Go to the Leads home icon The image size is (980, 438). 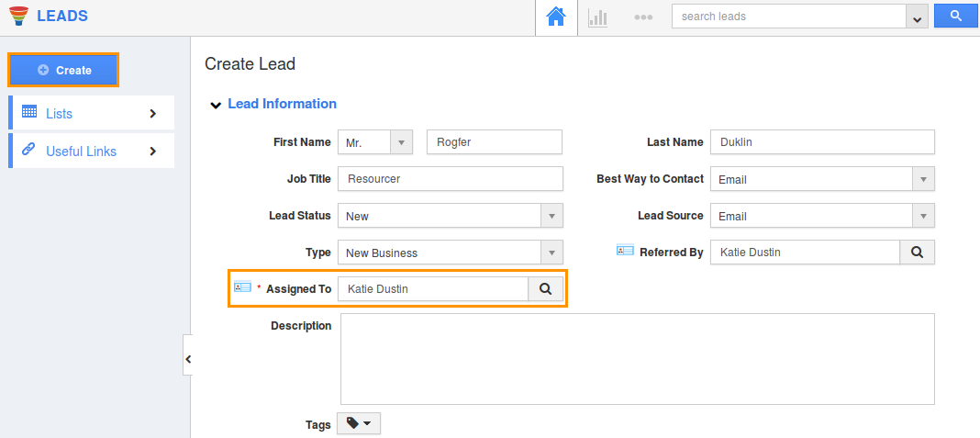(556, 17)
